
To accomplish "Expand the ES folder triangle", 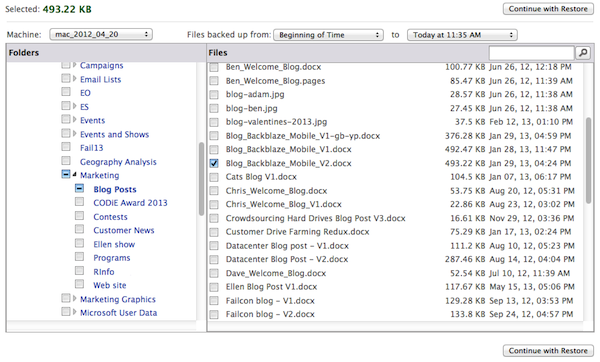I will coord(75,106).
